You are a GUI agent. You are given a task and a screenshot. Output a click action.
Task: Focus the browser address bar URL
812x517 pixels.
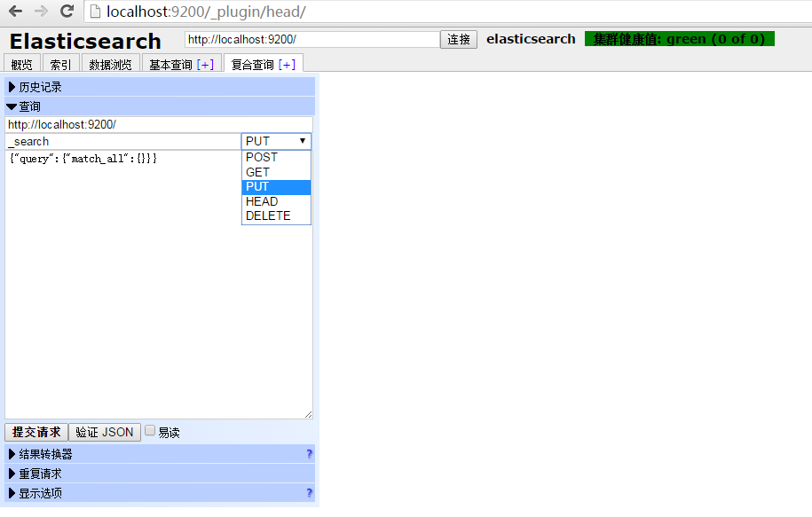206,12
